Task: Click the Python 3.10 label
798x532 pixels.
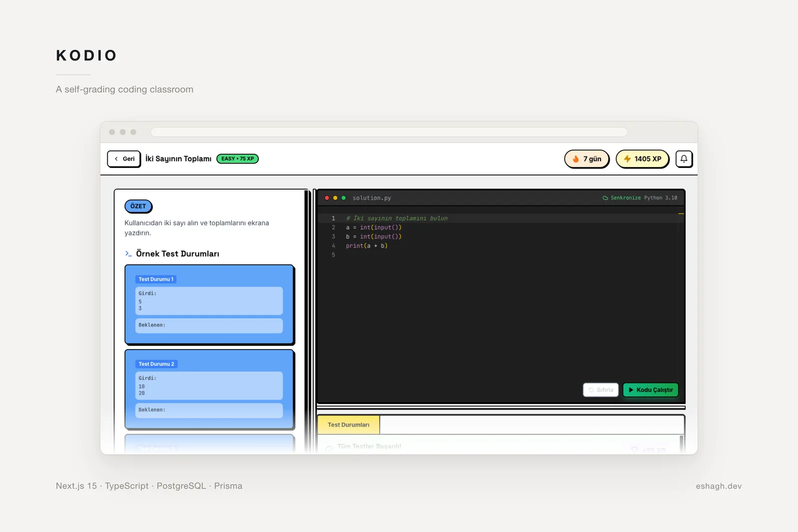Action: coord(660,198)
